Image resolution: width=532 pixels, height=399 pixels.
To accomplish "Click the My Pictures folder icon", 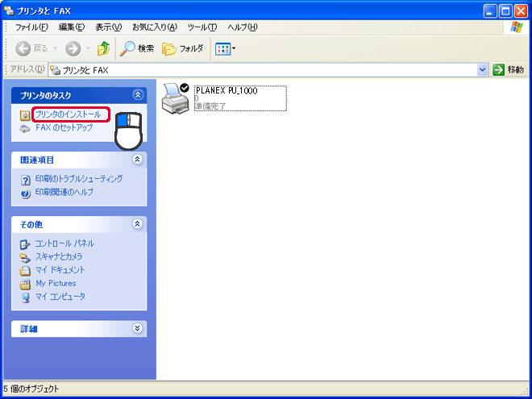I will [x=25, y=285].
